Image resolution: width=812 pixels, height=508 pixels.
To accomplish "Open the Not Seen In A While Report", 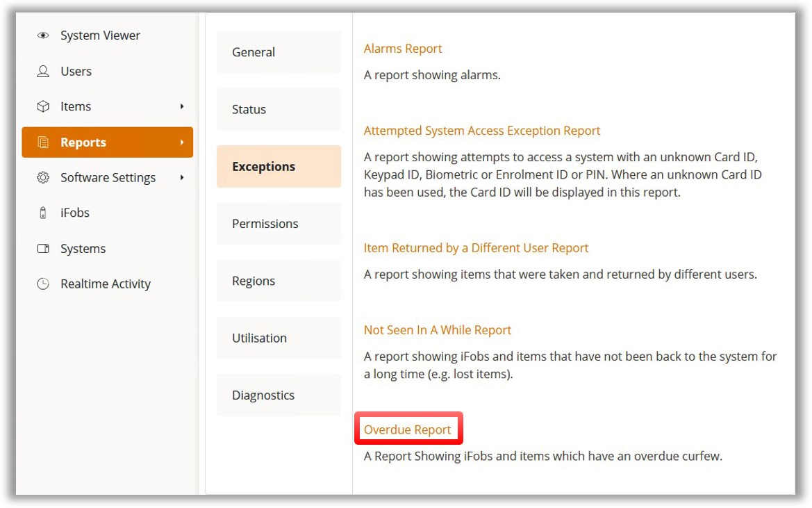I will pyautogui.click(x=438, y=330).
